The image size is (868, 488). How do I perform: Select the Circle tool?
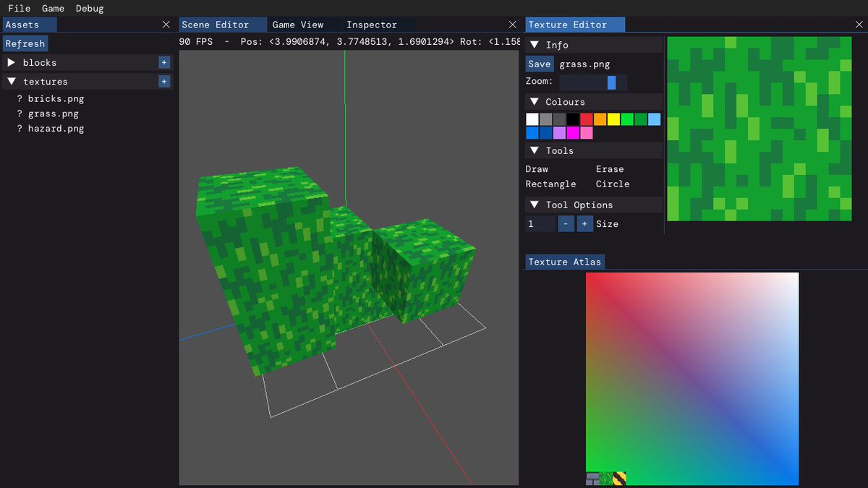point(613,184)
